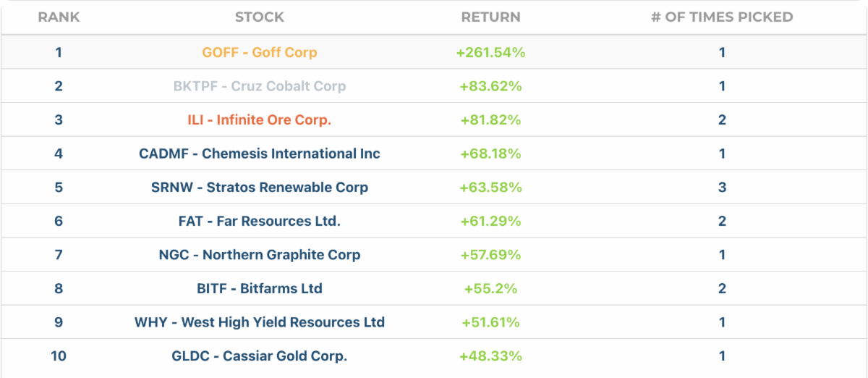The image size is (868, 378).
Task: Click the RANK column header
Action: tap(59, 17)
